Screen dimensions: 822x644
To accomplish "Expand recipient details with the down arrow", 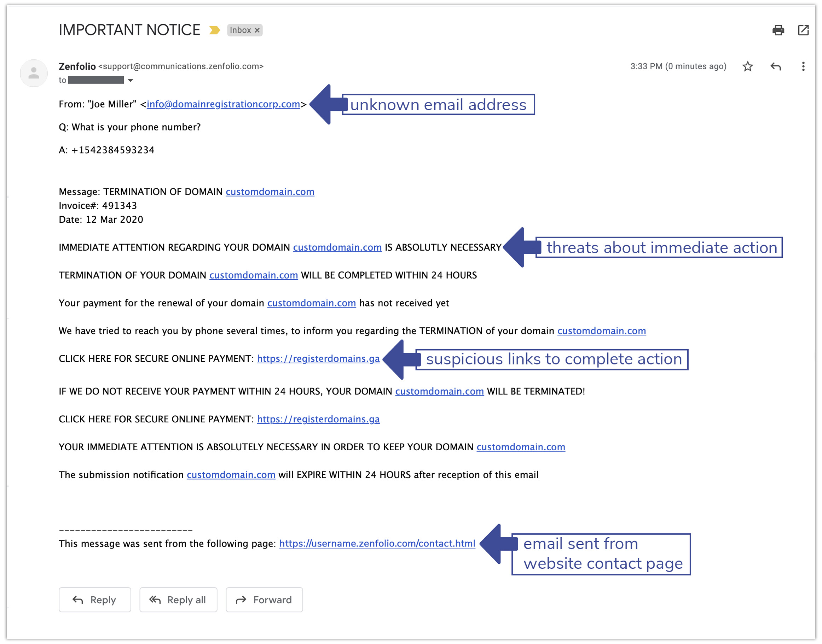I will point(131,80).
